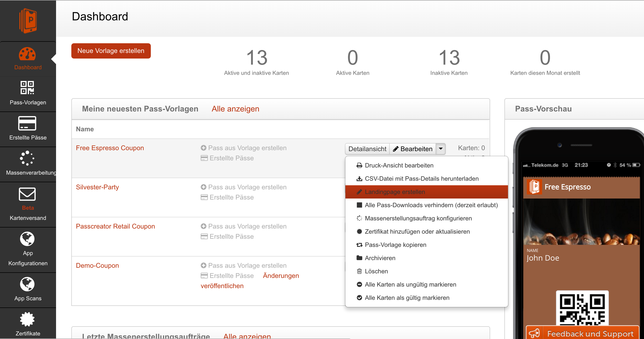Click Bearbeiten button for Free Espresso Coupon
644x339 pixels.
tap(413, 149)
